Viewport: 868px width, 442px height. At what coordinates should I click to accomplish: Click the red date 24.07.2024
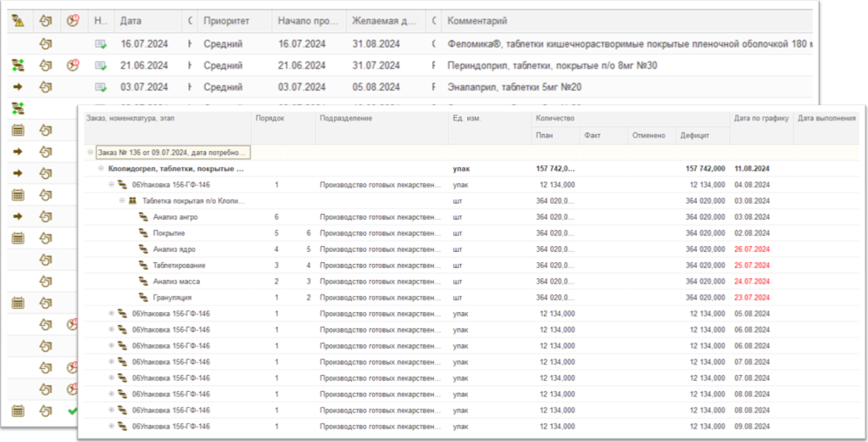pos(752,282)
